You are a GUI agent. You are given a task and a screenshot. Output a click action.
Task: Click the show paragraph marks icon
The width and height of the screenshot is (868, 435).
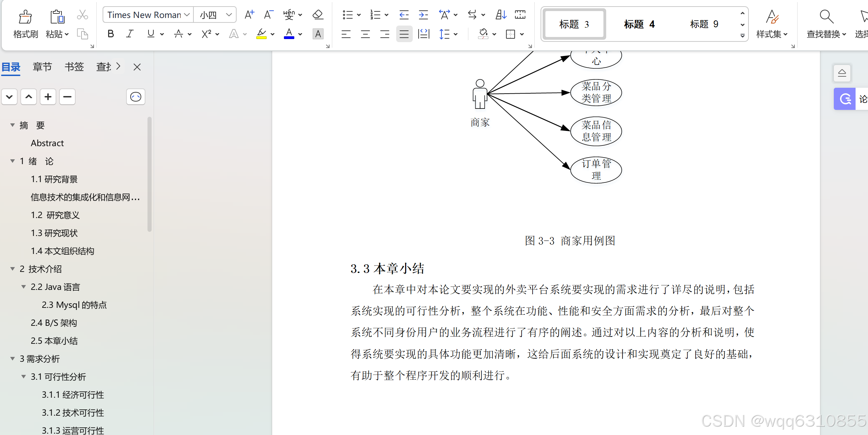tap(520, 15)
